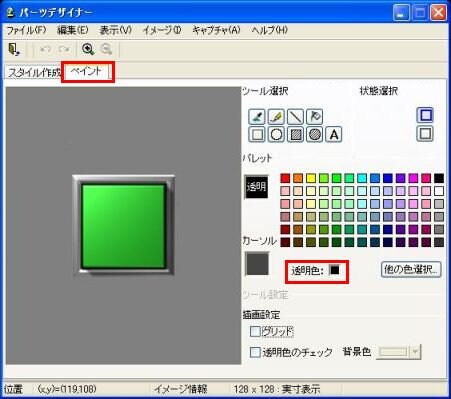
Task: Pick the cyan swatch in top row
Action: [x=362, y=178]
